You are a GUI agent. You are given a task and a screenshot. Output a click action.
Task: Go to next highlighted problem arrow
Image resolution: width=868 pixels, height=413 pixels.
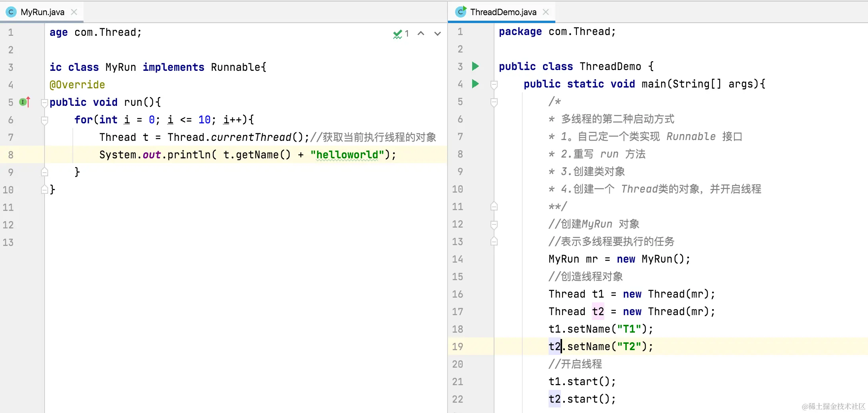[438, 34]
